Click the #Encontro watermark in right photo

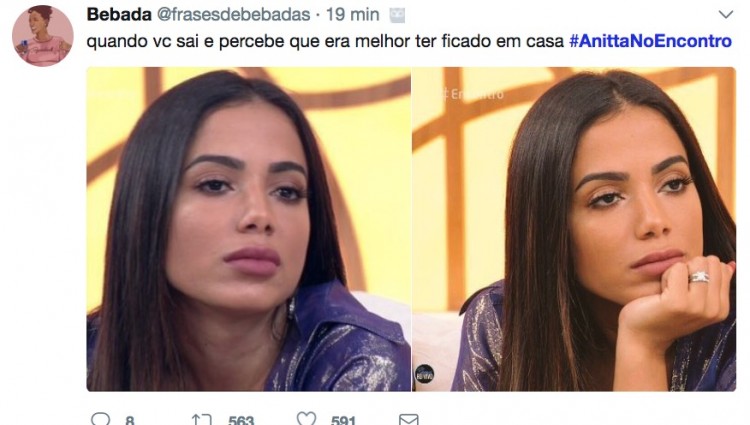472,94
